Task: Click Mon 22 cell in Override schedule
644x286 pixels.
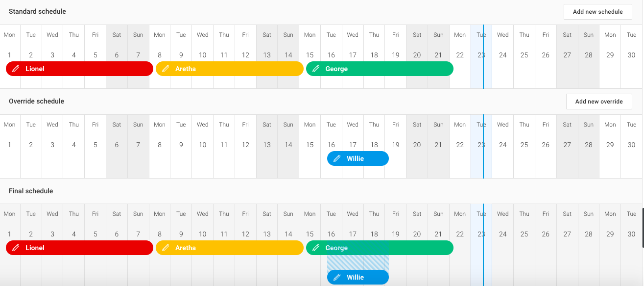Action: (x=460, y=146)
